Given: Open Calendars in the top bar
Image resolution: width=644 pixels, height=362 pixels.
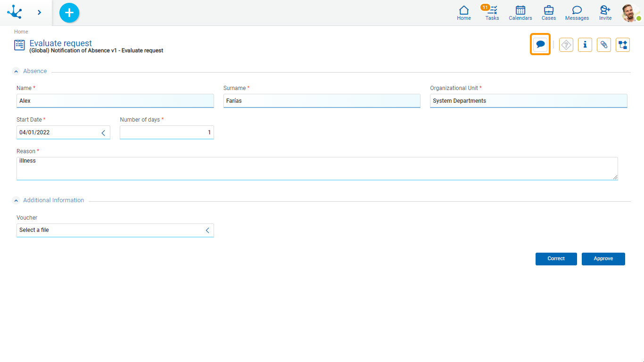Looking at the screenshot, I should click(x=520, y=13).
